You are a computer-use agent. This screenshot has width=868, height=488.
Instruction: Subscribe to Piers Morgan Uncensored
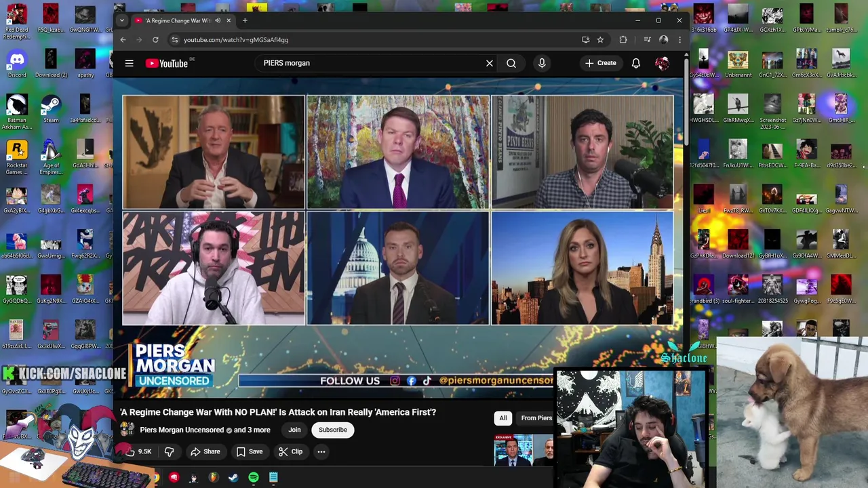333,430
